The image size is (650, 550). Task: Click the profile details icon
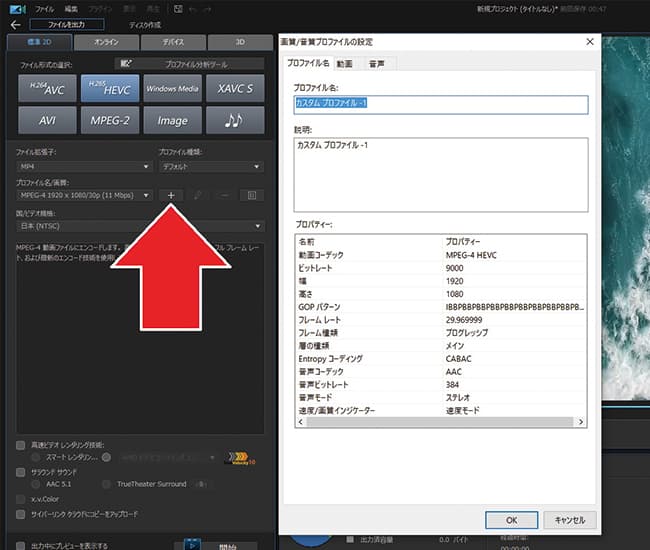click(x=252, y=195)
